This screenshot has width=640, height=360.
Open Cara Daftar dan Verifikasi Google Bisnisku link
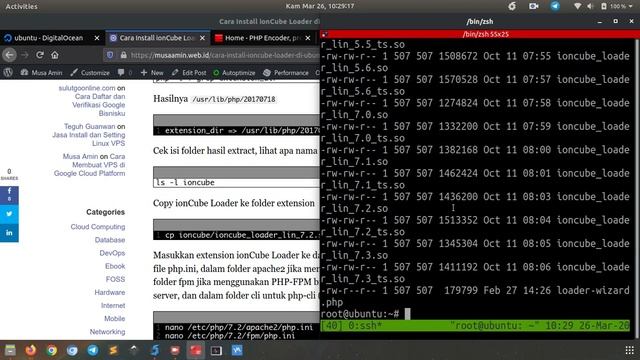(x=99, y=105)
